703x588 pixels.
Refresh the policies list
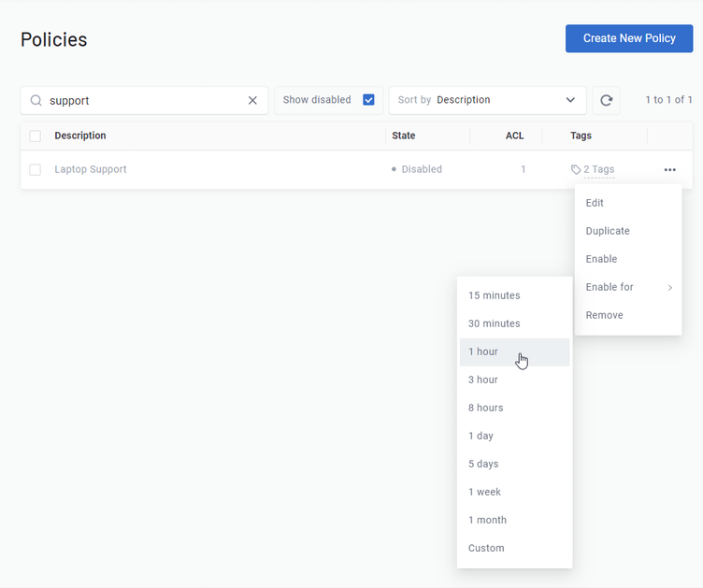[606, 100]
